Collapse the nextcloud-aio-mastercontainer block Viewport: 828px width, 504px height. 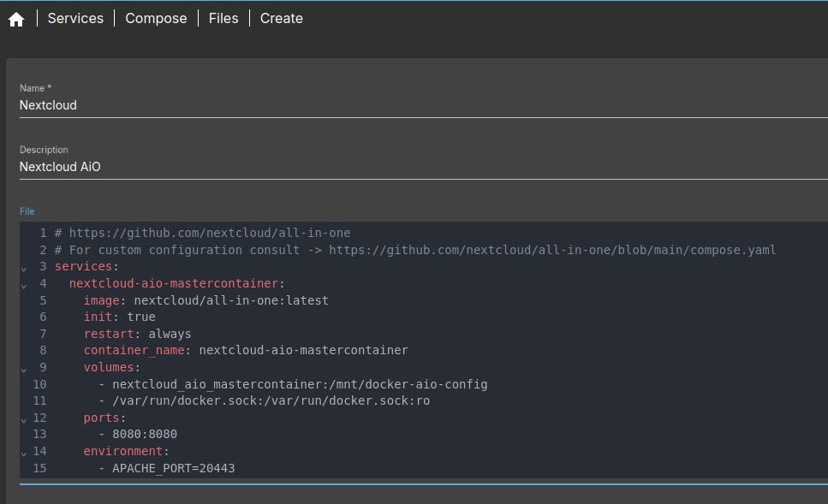(23, 286)
